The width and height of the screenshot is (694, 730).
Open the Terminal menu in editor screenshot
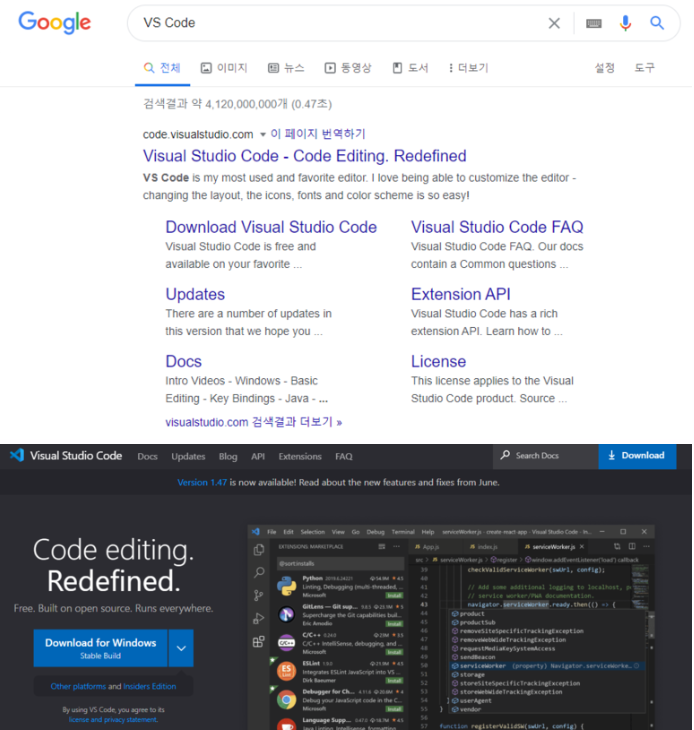pos(403,532)
